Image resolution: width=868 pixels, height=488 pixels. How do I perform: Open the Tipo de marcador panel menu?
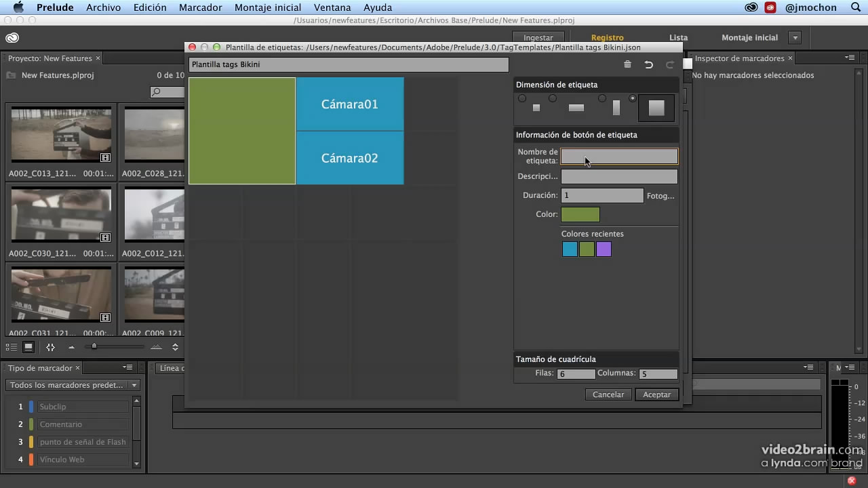[x=127, y=368]
